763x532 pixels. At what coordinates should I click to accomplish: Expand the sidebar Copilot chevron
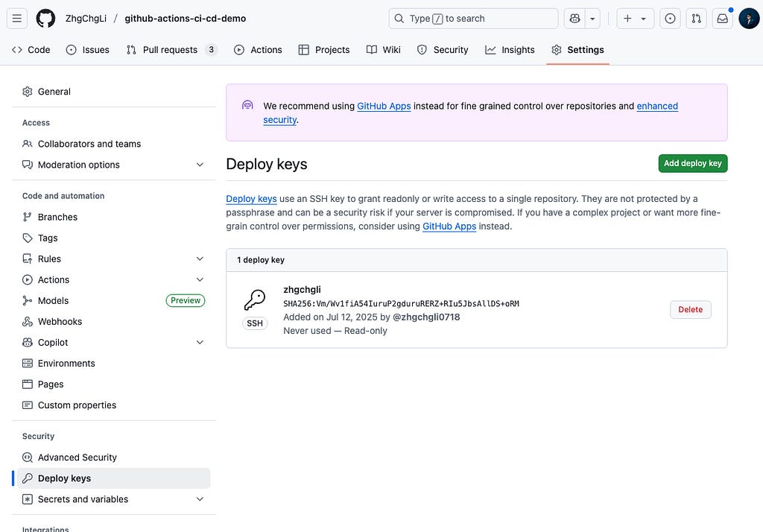point(200,342)
